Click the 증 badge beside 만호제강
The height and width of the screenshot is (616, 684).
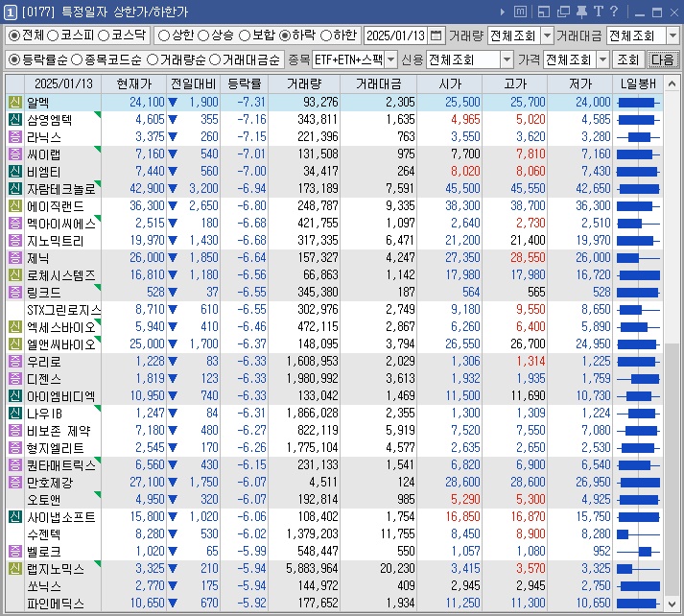(15, 482)
